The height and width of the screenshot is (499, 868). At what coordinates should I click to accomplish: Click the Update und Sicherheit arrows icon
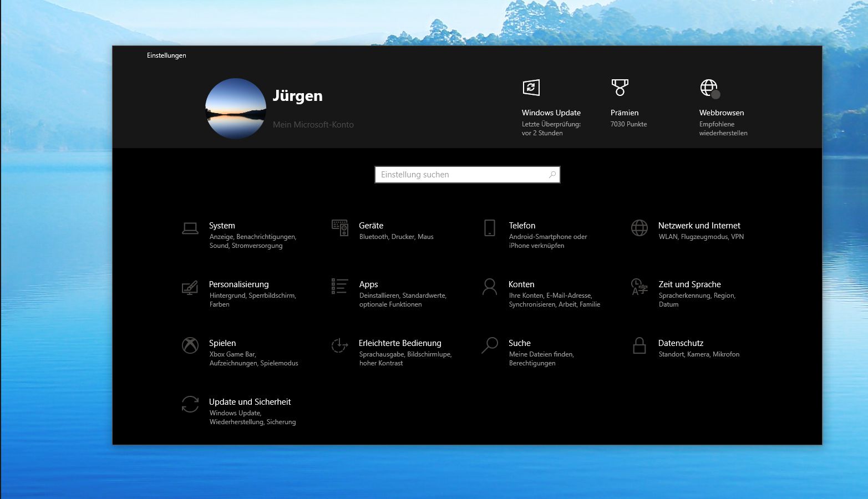[x=190, y=404]
